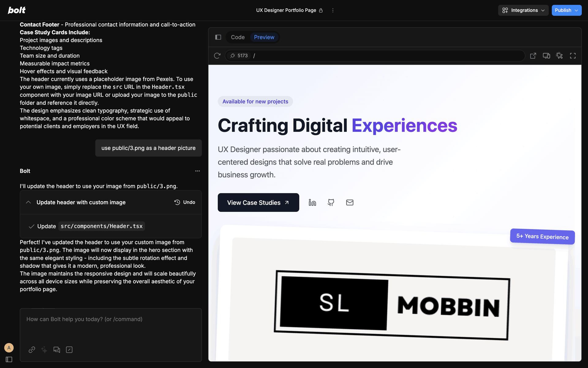This screenshot has height=368, width=588.
Task: Open the user avatar A
Action: (x=9, y=347)
